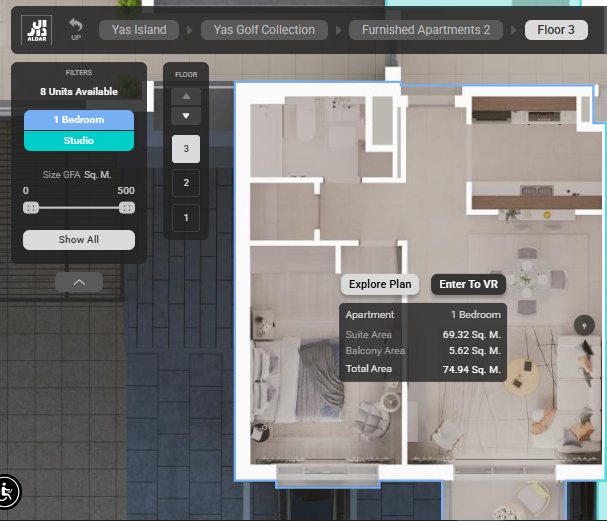The height and width of the screenshot is (521, 607).
Task: Navigate to Yas Island breadcrumb
Action: point(139,30)
